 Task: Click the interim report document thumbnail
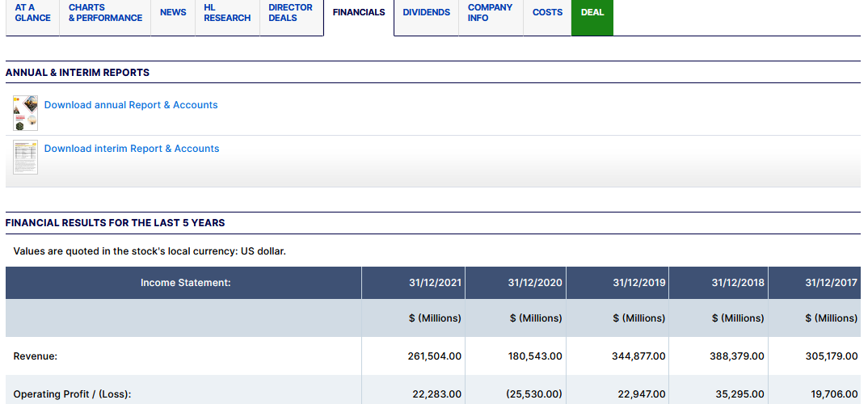pos(26,157)
